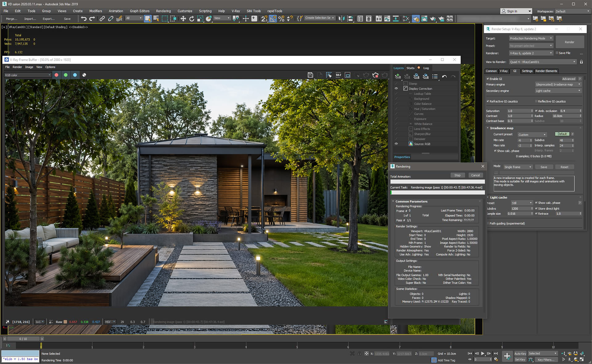Click the Mirror tool icon
Image resolution: width=592 pixels, height=364 pixels.
[x=341, y=19]
